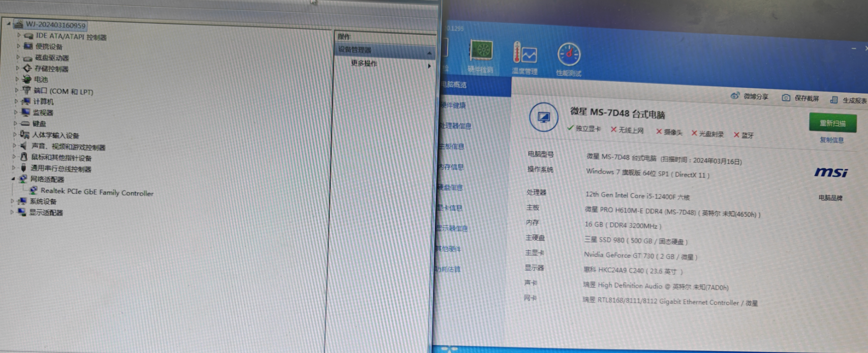Open the 主板信息 sidebar tab
Image resolution: width=868 pixels, height=353 pixels.
[451, 146]
